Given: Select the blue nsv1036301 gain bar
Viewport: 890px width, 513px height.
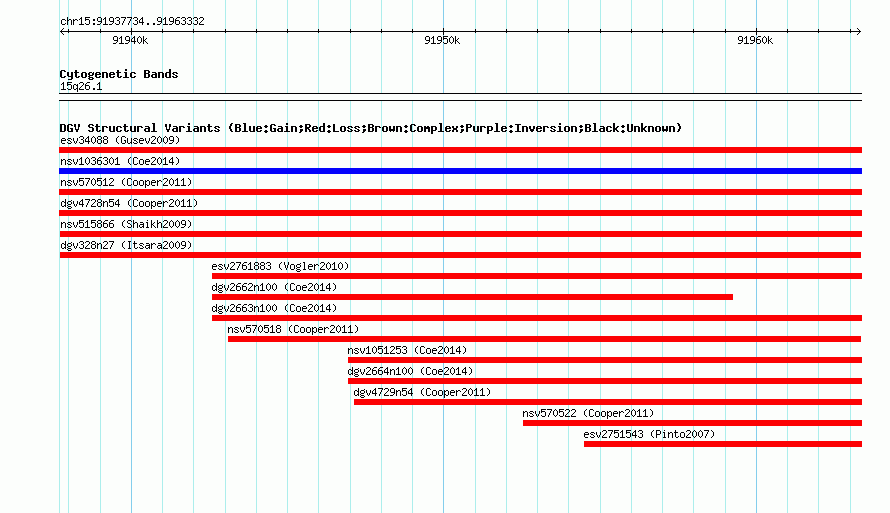Looking at the screenshot, I should pyautogui.click(x=460, y=171).
